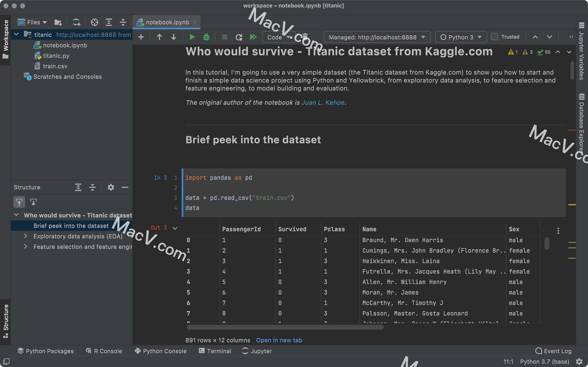Viewport: 588px width, 367px height.
Task: Run all cells with double play icon
Action: [x=253, y=37]
